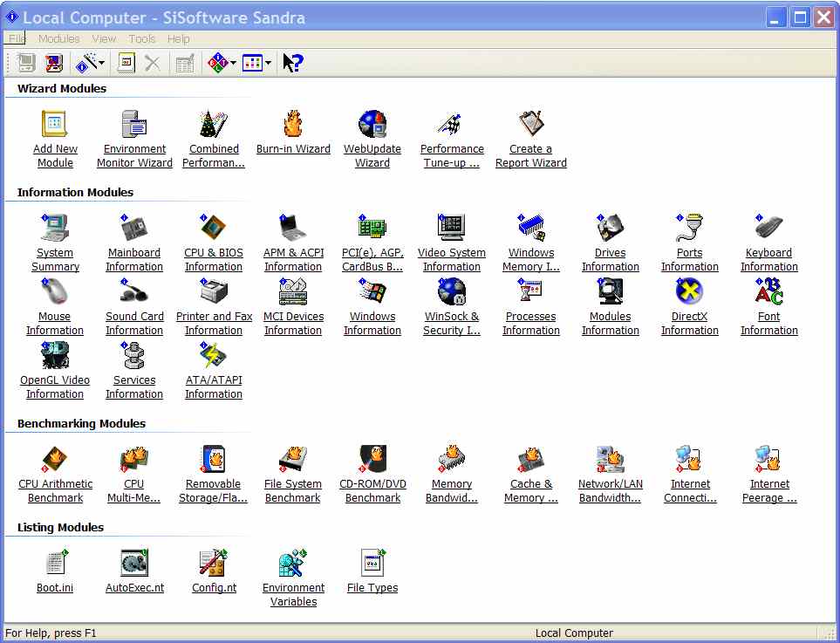Open the Mouse Information icon
Screen dimensions: 840x643
click(55, 291)
